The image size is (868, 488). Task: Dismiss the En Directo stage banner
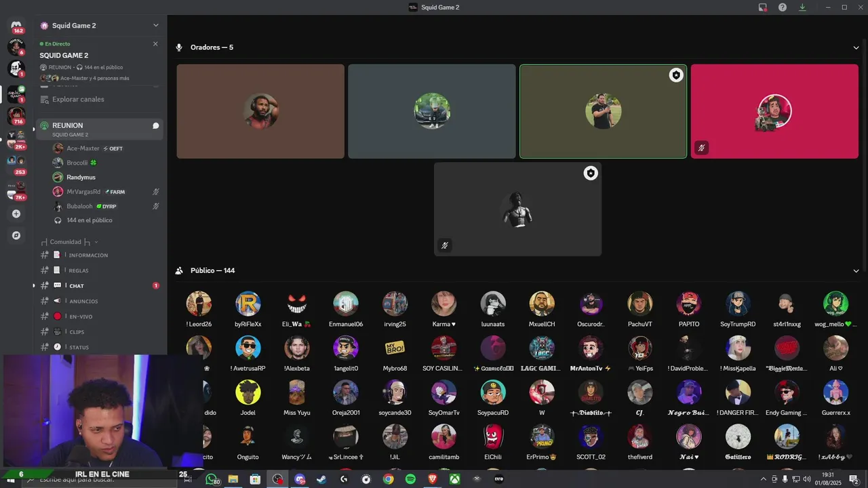155,44
